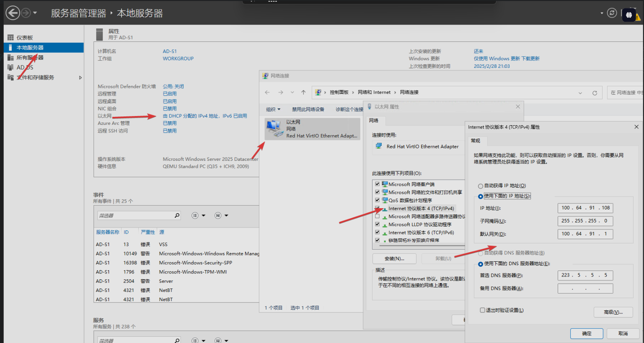Screen dimensions: 644x343
Task: Switch to the 网络 tab in Ethernet properties
Action: (374, 121)
